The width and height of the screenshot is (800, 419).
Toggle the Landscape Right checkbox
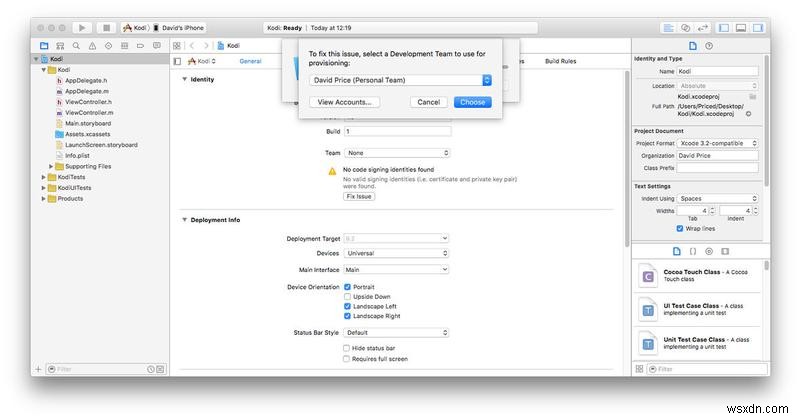tap(347, 316)
